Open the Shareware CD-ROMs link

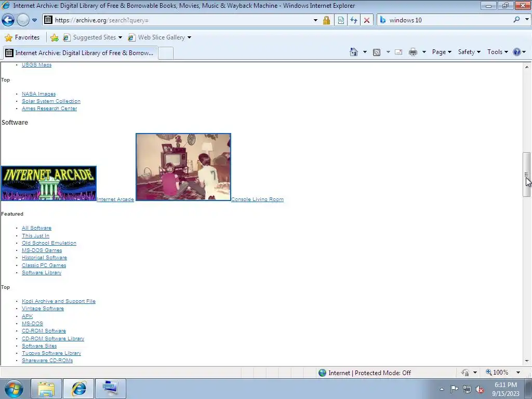click(x=47, y=361)
